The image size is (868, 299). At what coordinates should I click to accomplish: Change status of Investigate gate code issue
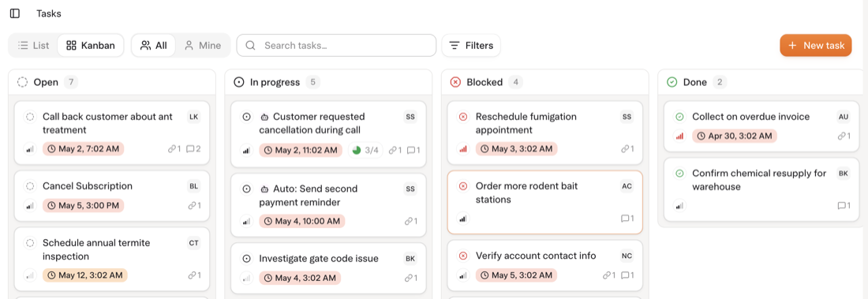tap(247, 259)
